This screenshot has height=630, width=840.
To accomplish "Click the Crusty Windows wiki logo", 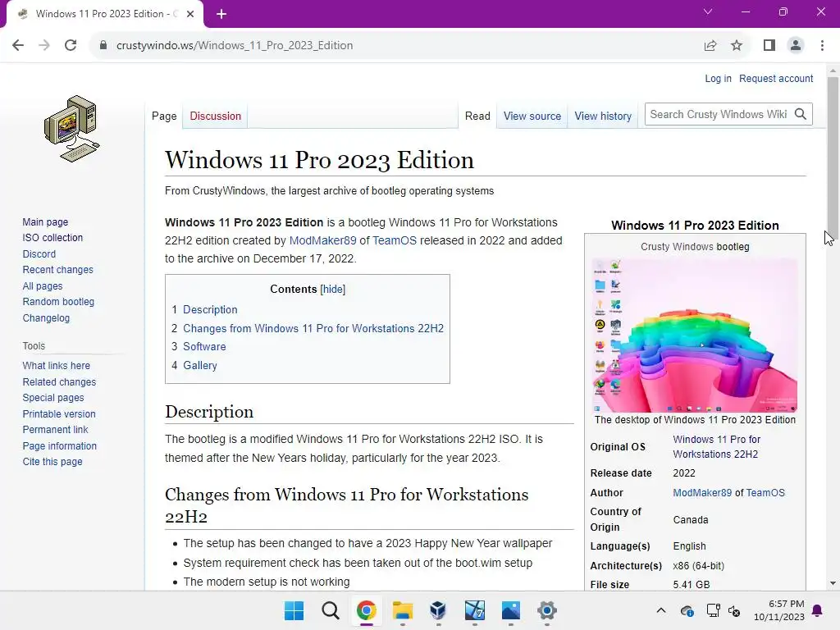I will (72, 129).
